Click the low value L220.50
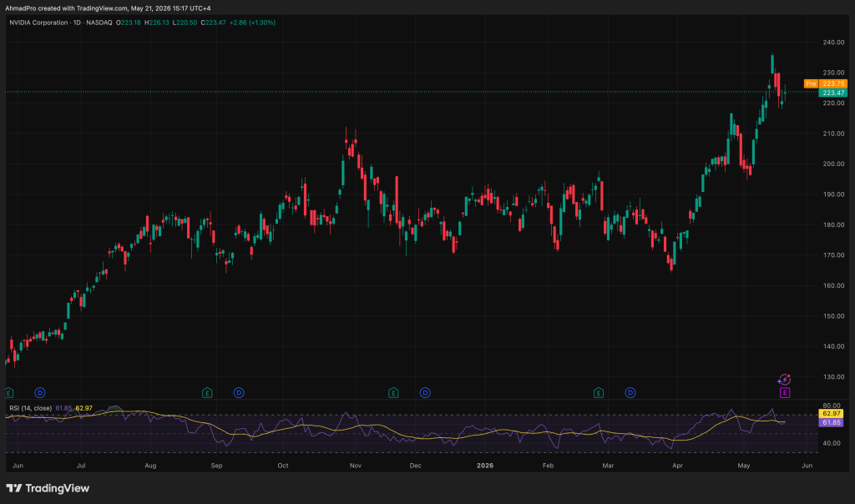Image resolution: width=855 pixels, height=504 pixels. click(x=185, y=23)
